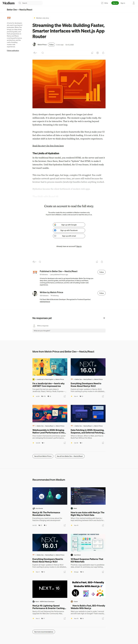Follow the Better Dev publication in the footer card

pyautogui.click(x=101, y=272)
